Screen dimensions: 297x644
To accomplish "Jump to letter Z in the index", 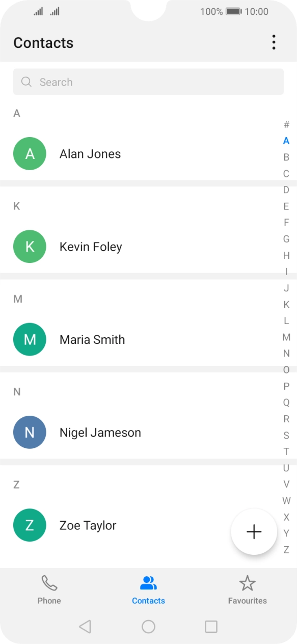I will [x=286, y=550].
